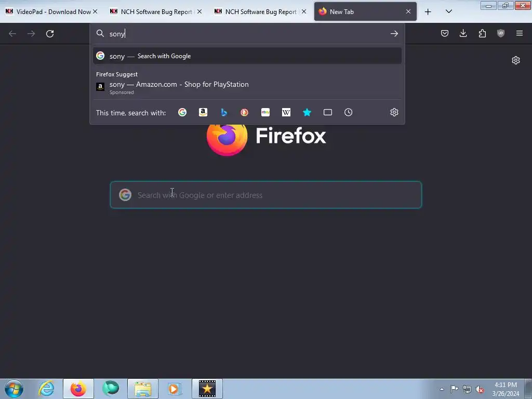Open the Extensions menu
Viewport: 532px width, 399px height.
(x=482, y=33)
